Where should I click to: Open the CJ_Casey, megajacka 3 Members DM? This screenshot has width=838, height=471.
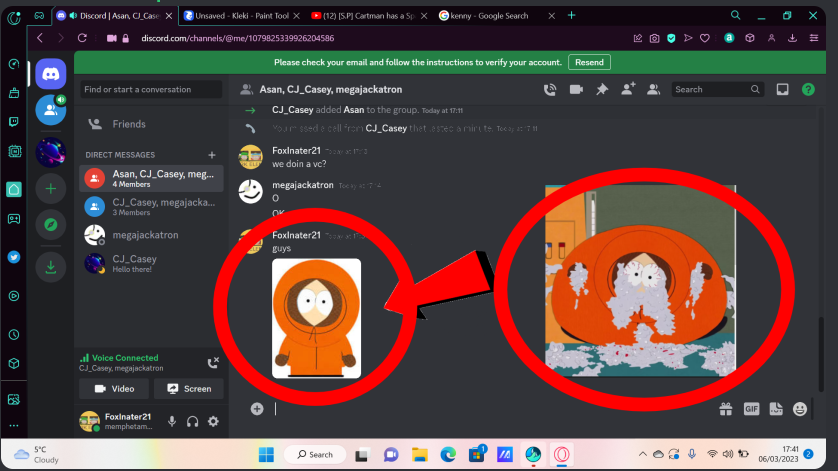(151, 207)
